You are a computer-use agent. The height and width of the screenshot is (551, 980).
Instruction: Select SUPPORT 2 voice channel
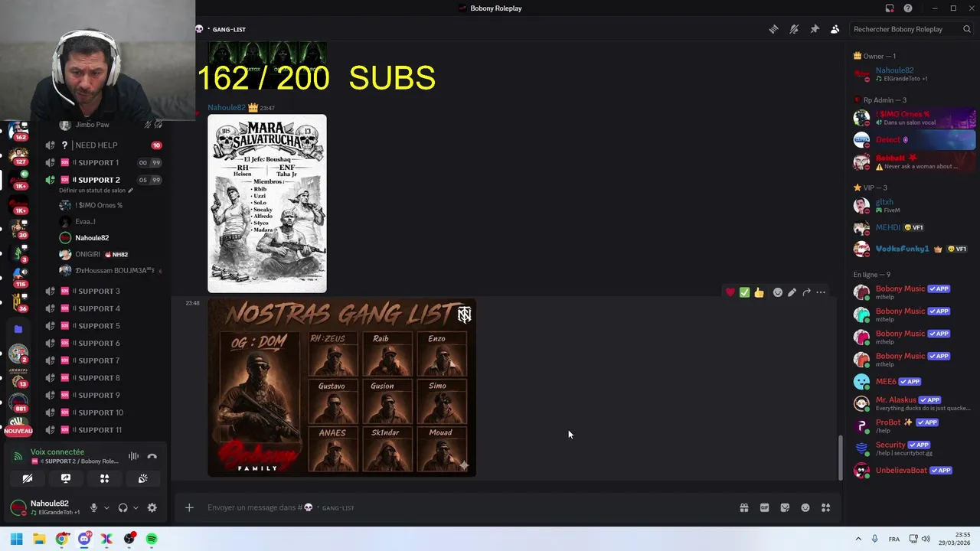pos(104,180)
